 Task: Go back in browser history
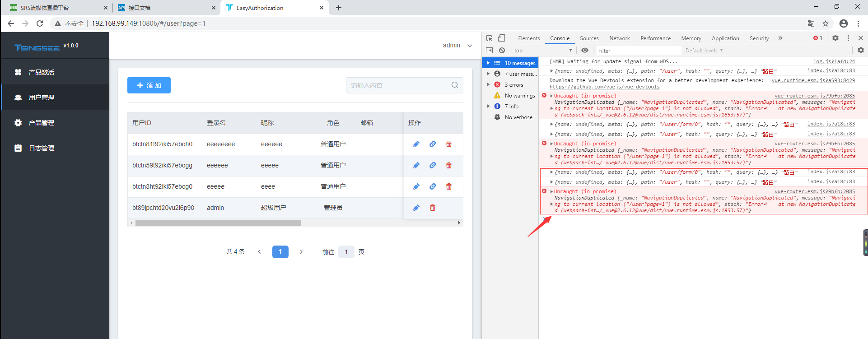11,23
